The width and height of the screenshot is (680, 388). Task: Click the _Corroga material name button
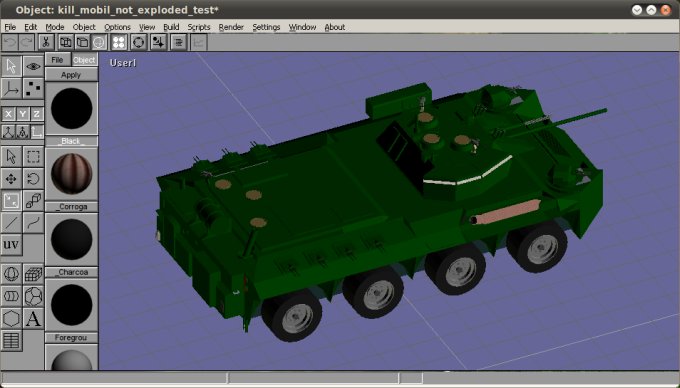[x=71, y=207]
